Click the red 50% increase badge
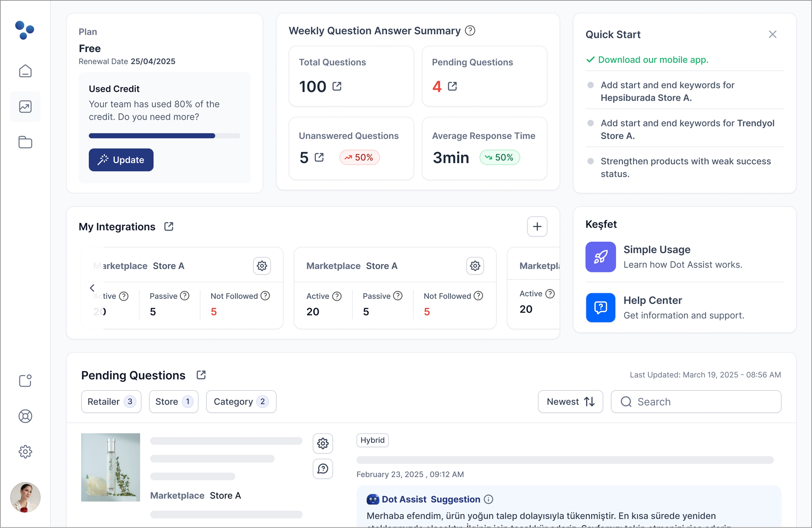The height and width of the screenshot is (528, 812). (359, 157)
